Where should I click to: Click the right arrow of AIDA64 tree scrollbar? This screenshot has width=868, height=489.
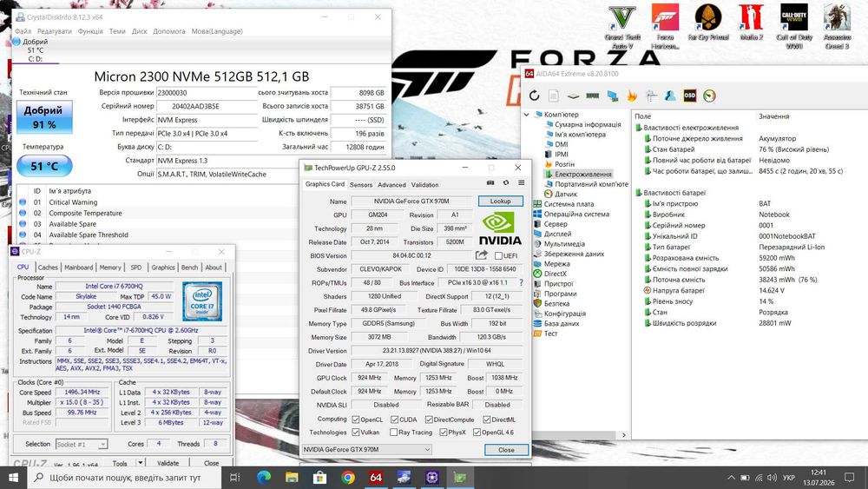click(624, 435)
